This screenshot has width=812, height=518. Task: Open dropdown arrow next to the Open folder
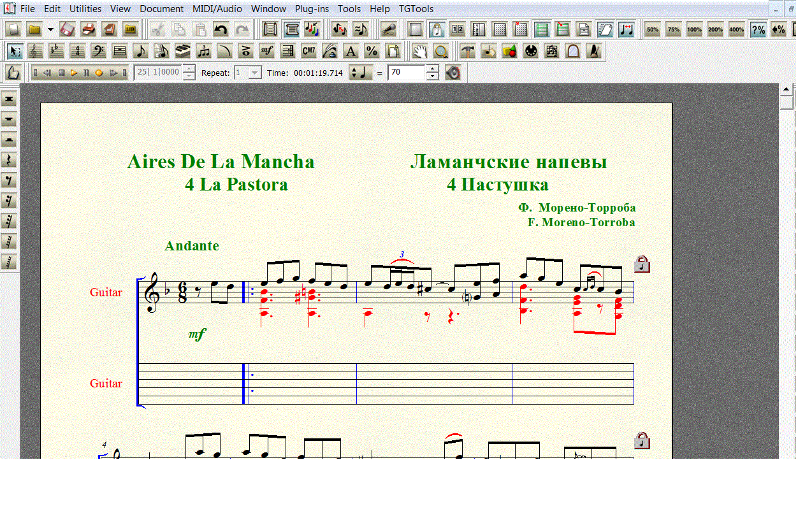point(50,29)
